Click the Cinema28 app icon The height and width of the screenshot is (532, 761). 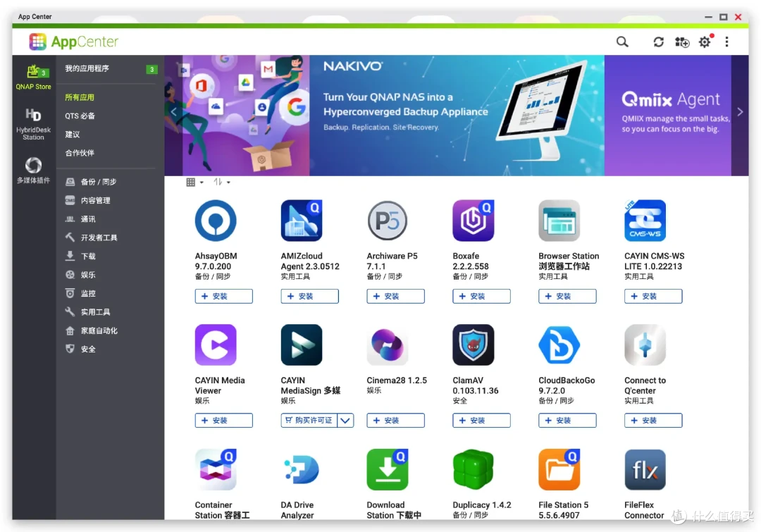(388, 345)
